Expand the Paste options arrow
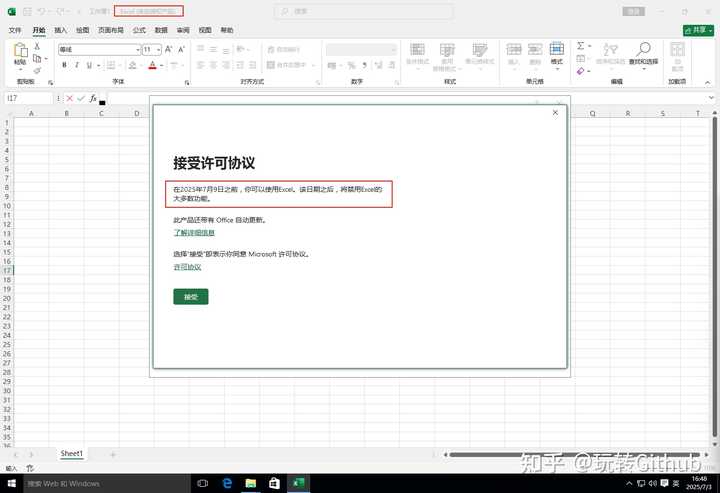This screenshot has width=720, height=493. pos(20,69)
